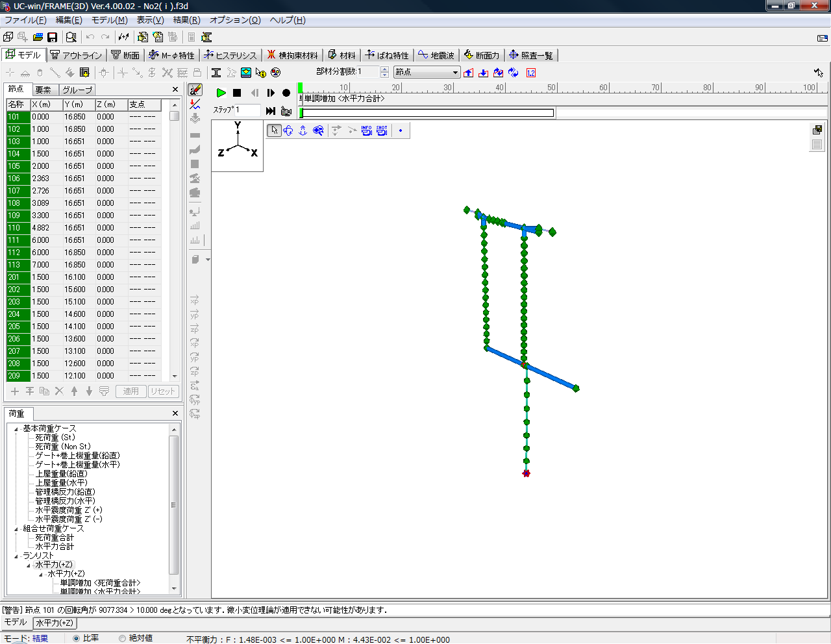Image resolution: width=831 pixels, height=644 pixels.
Task: Click the INFO camera icon
Action: click(367, 130)
